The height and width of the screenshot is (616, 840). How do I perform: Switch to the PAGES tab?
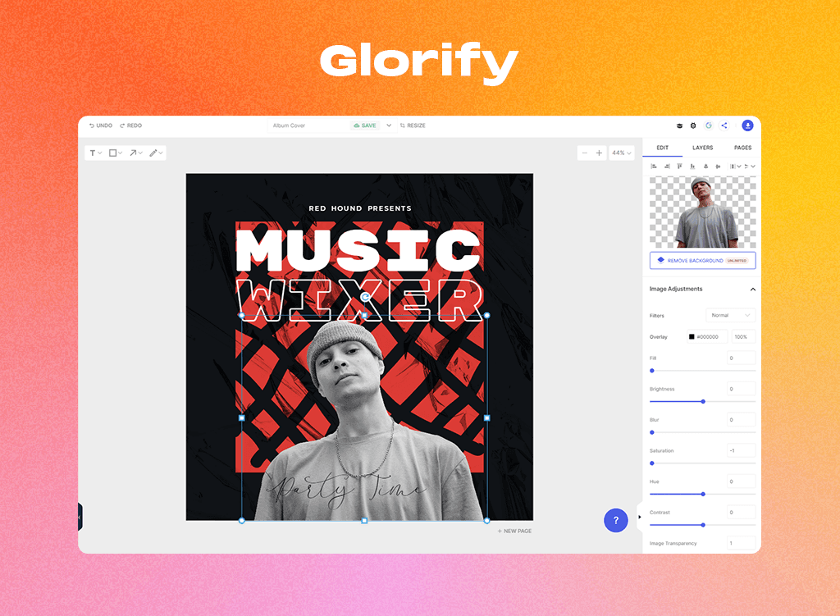click(x=742, y=148)
